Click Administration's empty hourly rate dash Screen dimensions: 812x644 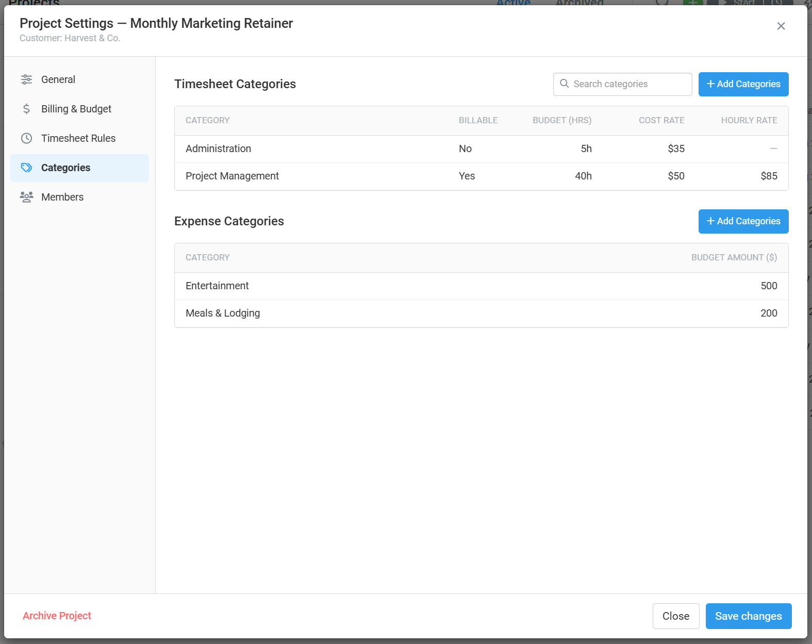pos(773,148)
